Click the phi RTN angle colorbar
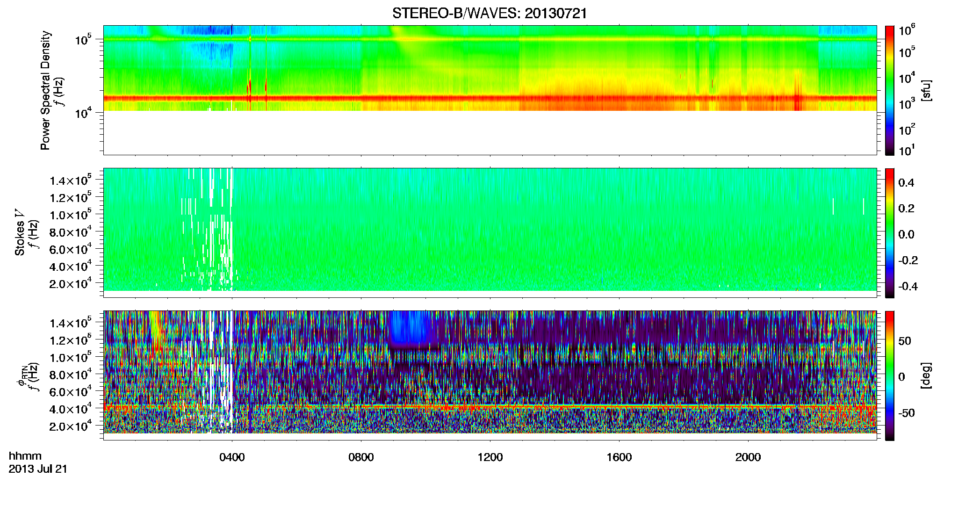Viewport: 980px width, 505px height. tap(890, 375)
